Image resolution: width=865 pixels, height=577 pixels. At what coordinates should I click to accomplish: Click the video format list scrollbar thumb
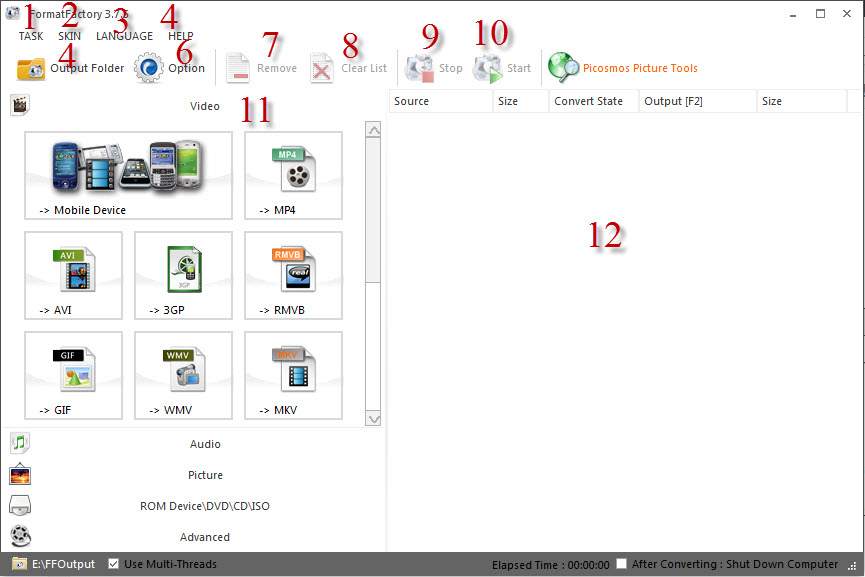[x=373, y=210]
